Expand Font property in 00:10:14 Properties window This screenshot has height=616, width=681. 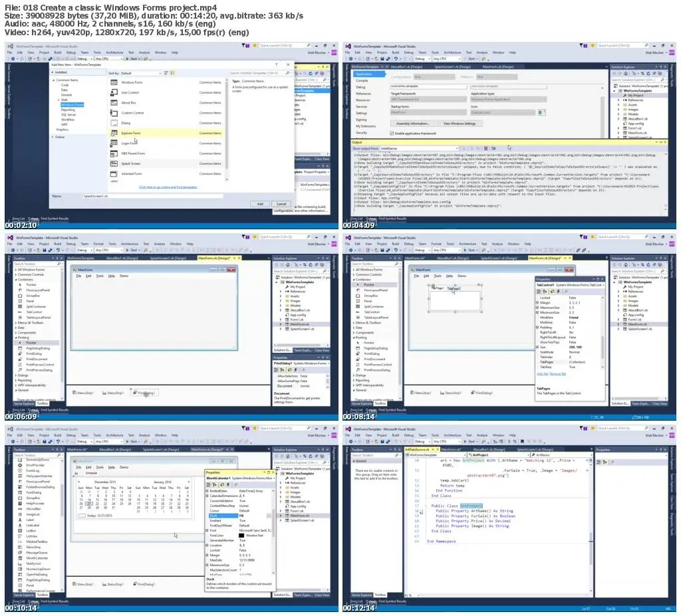[x=207, y=530]
